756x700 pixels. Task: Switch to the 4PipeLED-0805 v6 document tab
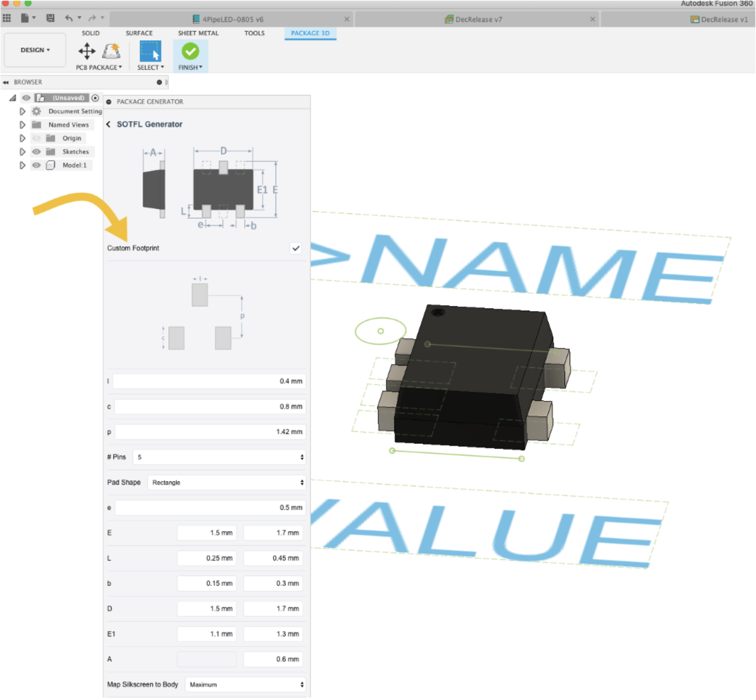pos(232,19)
